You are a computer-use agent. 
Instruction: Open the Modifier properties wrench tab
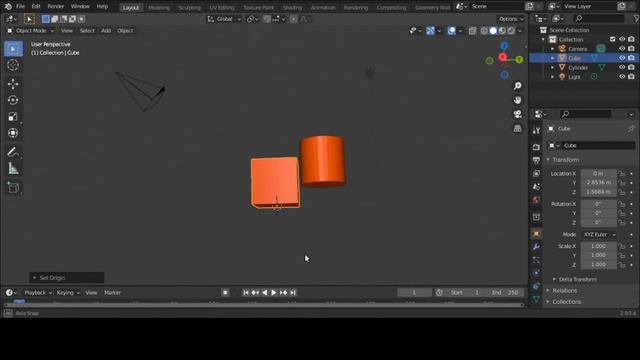click(x=536, y=247)
